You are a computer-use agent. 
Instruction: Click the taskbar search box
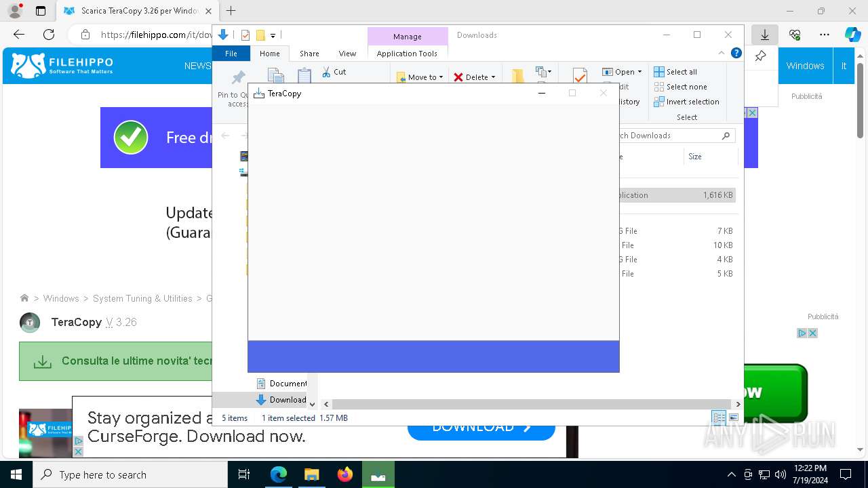tap(130, 474)
